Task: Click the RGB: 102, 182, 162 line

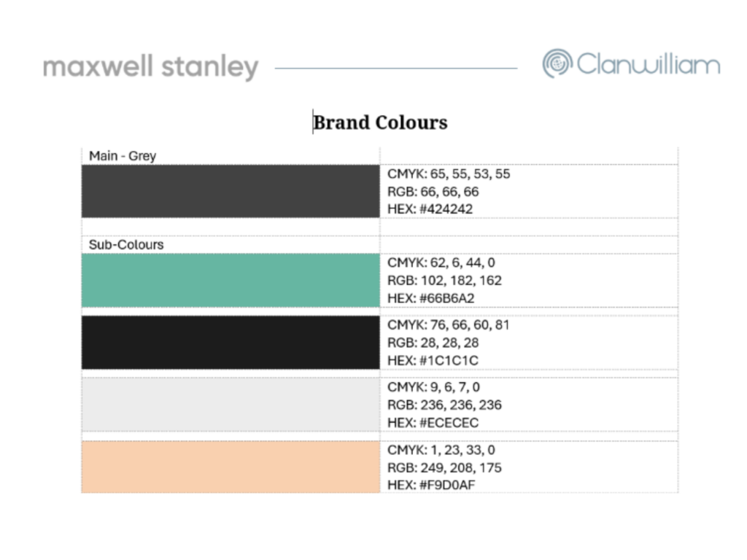Action: (x=444, y=280)
